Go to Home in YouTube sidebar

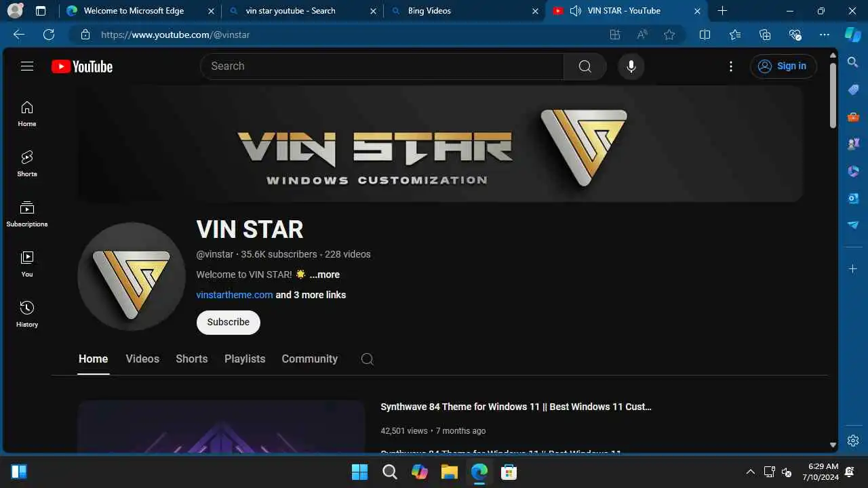click(27, 114)
